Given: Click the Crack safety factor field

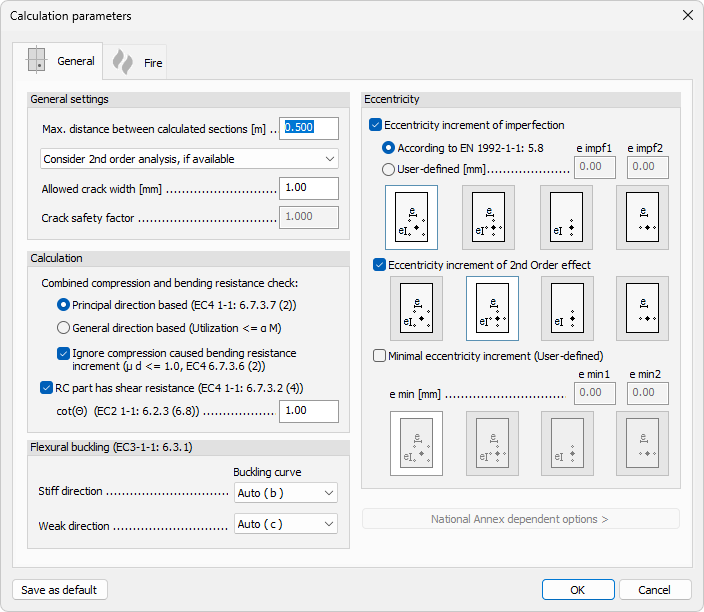Looking at the screenshot, I should click(309, 217).
